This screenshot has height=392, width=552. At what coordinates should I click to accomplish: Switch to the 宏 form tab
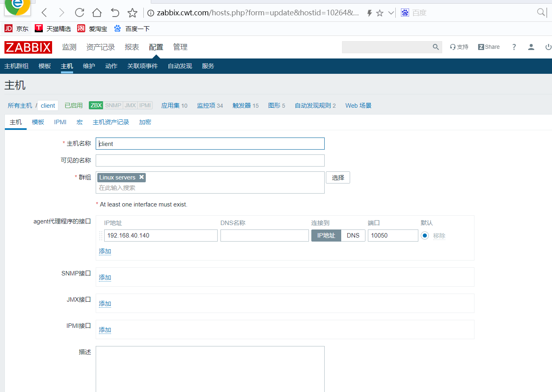[x=80, y=122]
